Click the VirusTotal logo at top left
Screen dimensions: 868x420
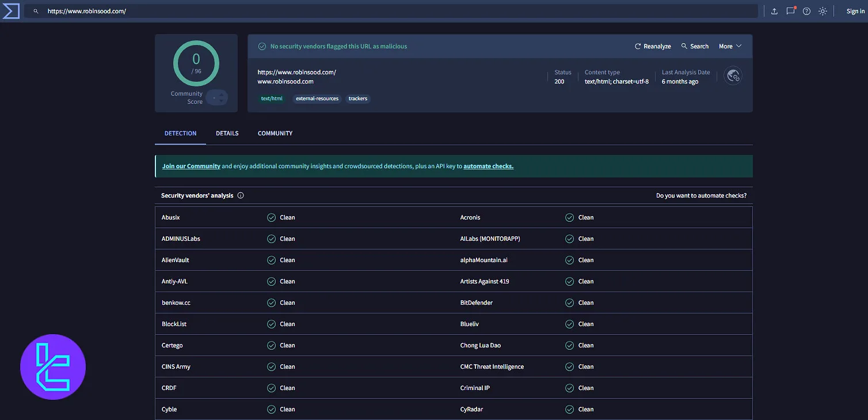(x=11, y=10)
